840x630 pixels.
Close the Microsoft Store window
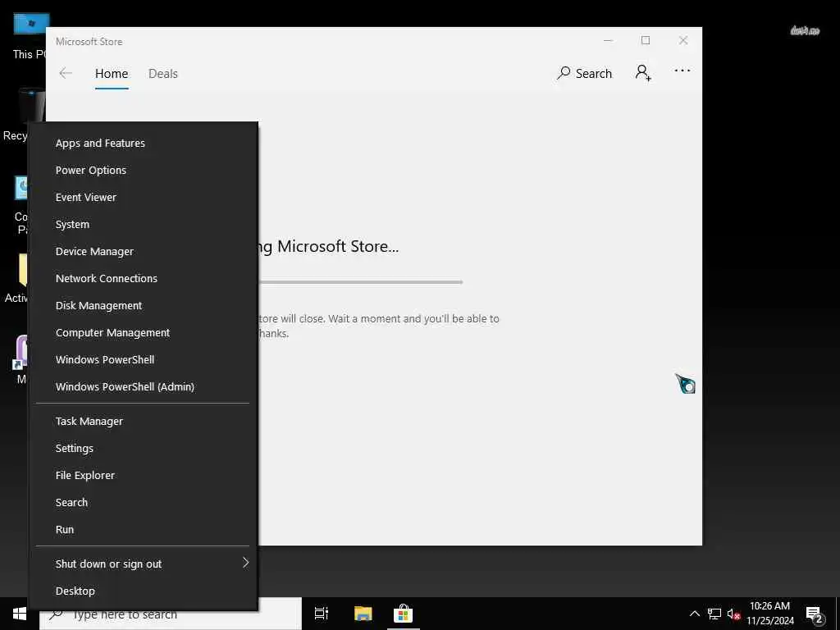(683, 41)
